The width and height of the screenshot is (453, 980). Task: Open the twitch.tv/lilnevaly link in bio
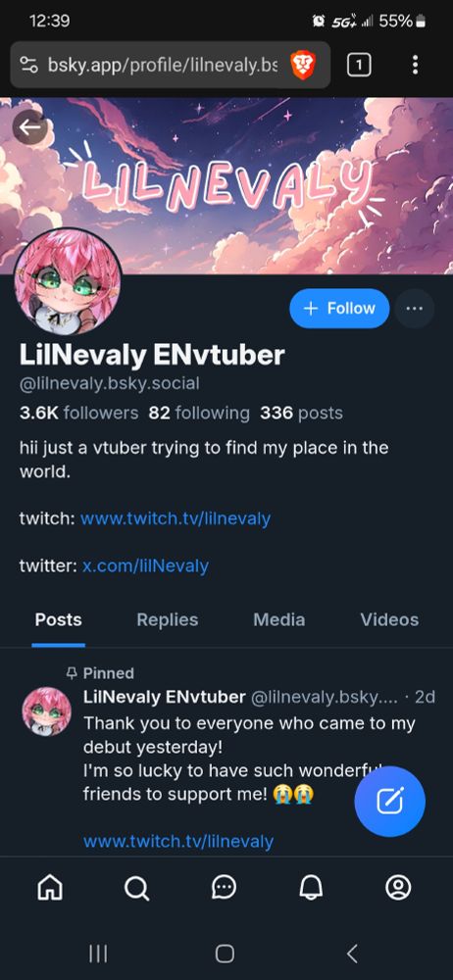[176, 518]
